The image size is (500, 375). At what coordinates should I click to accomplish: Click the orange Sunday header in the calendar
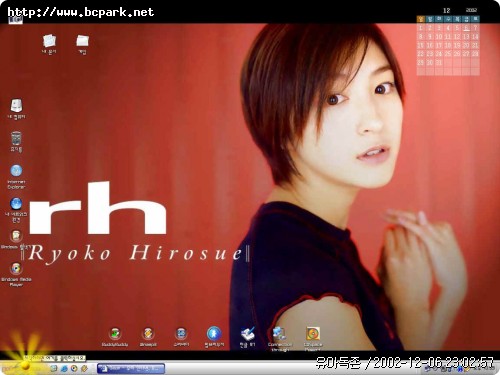coord(421,19)
